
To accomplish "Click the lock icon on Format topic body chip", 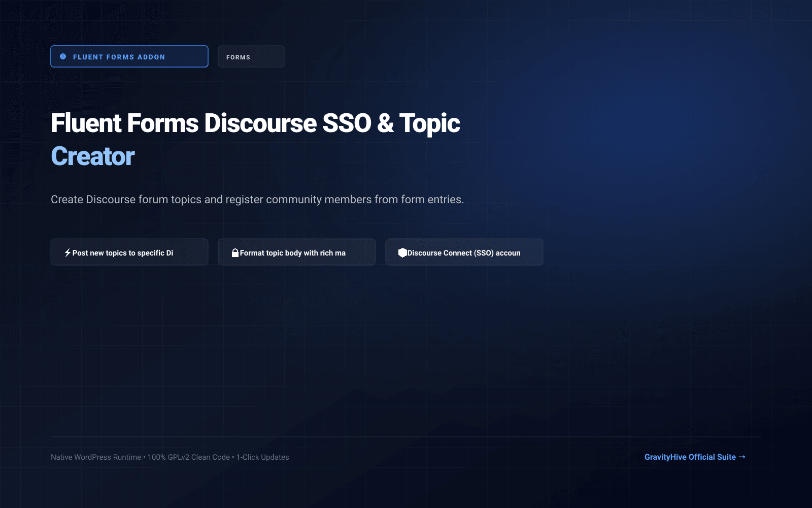I will [x=235, y=252].
